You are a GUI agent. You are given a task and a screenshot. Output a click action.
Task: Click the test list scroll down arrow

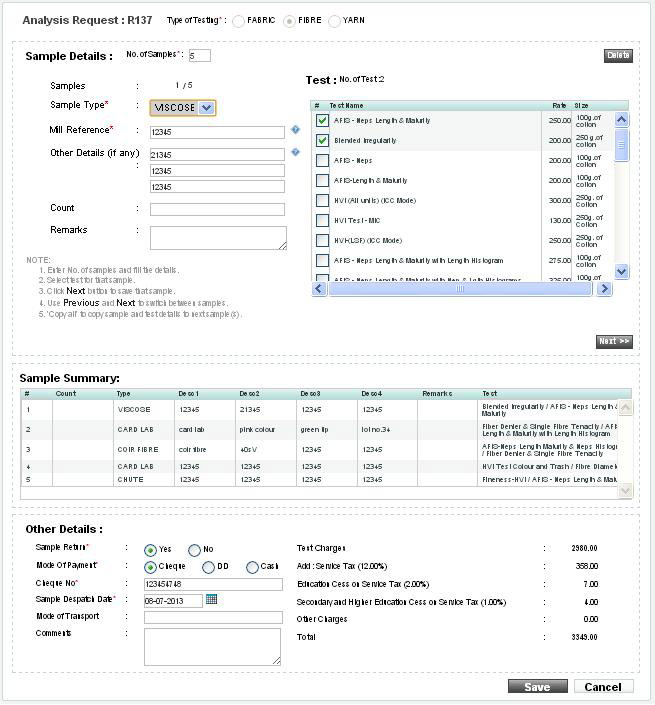pyautogui.click(x=622, y=272)
